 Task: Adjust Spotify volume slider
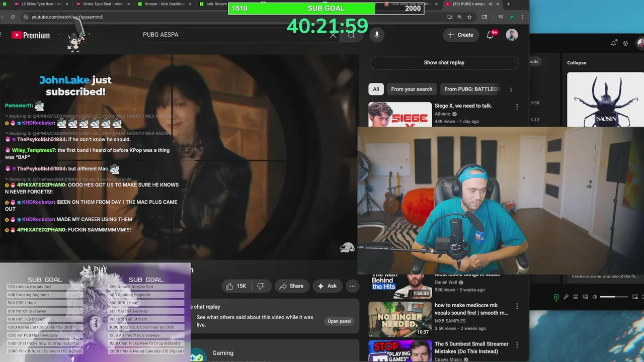(613, 297)
